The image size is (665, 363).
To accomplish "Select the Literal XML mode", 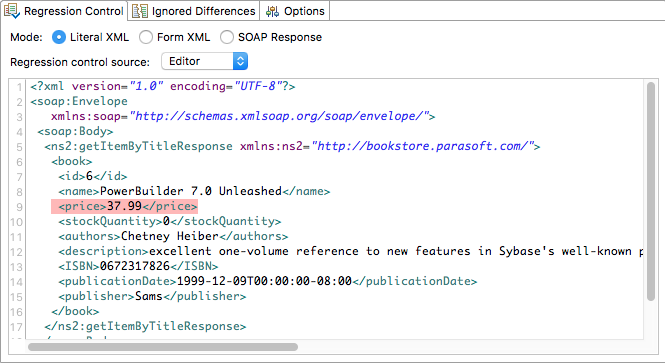I will (59, 37).
